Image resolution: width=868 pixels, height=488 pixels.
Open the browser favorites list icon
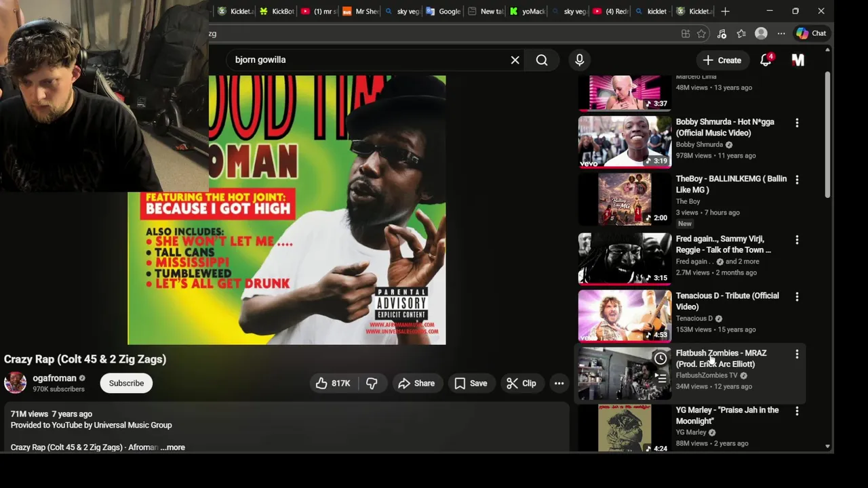pyautogui.click(x=741, y=33)
